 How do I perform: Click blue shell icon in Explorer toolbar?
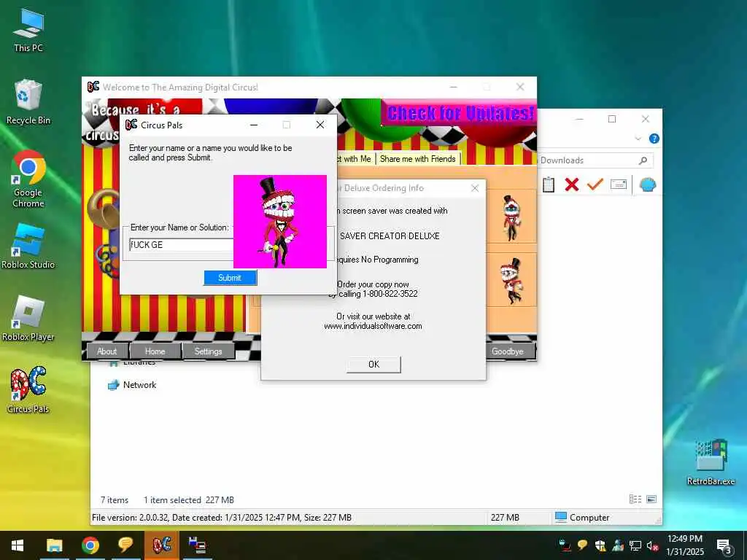click(x=648, y=184)
